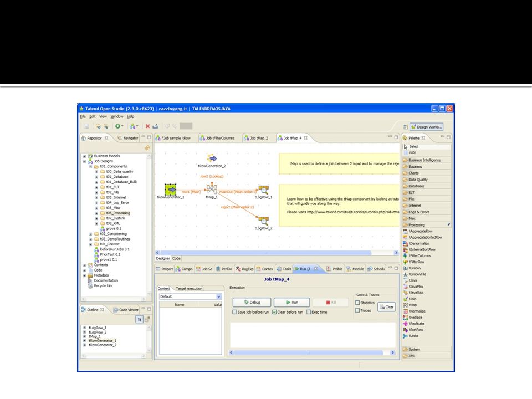Open the RegExp view tab
The image size is (532, 399).
[x=244, y=269]
